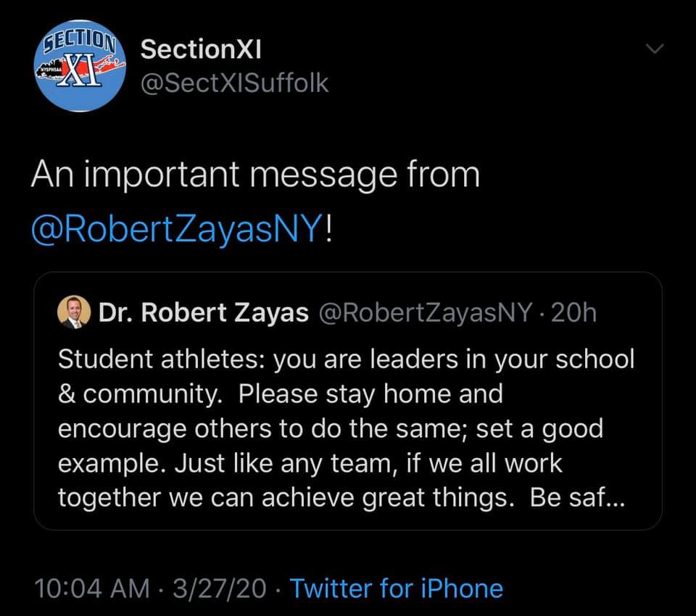This screenshot has height=616, width=696.
Task: Select "An important message from" tweet text
Action: (255, 176)
